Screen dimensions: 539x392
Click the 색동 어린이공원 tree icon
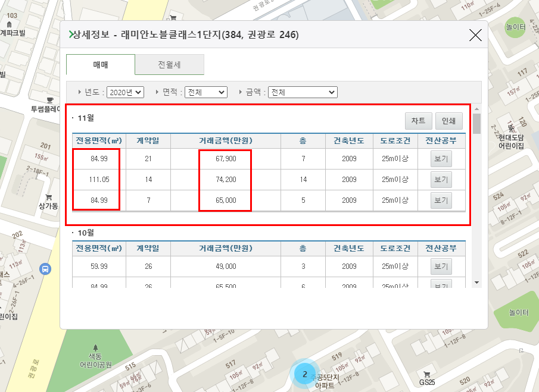coord(95,347)
